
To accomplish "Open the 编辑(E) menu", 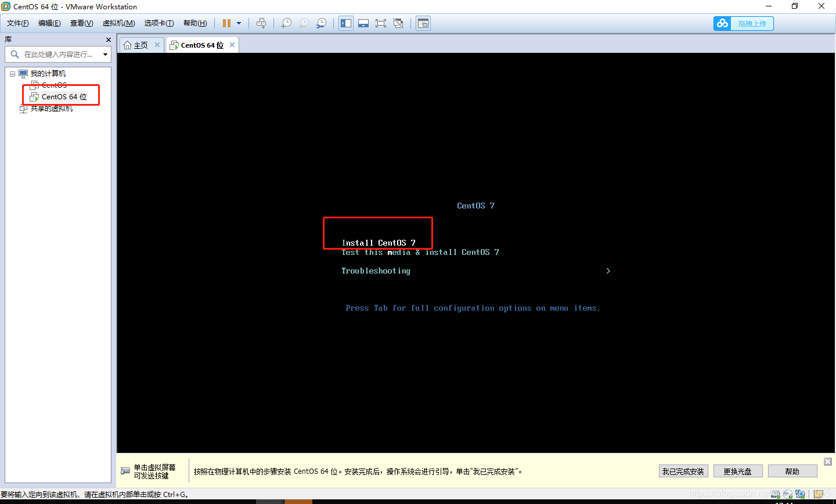I will pyautogui.click(x=49, y=23).
